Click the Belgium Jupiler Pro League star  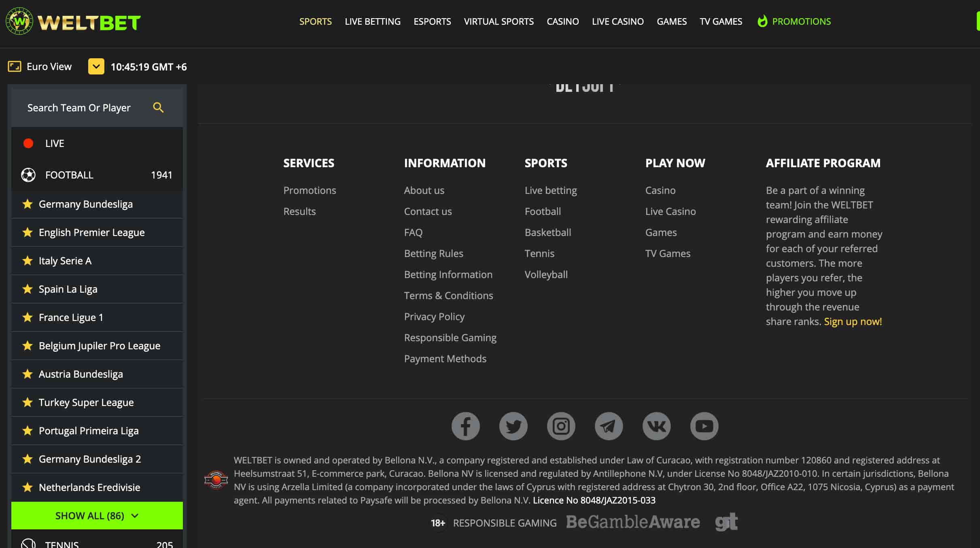pyautogui.click(x=28, y=346)
